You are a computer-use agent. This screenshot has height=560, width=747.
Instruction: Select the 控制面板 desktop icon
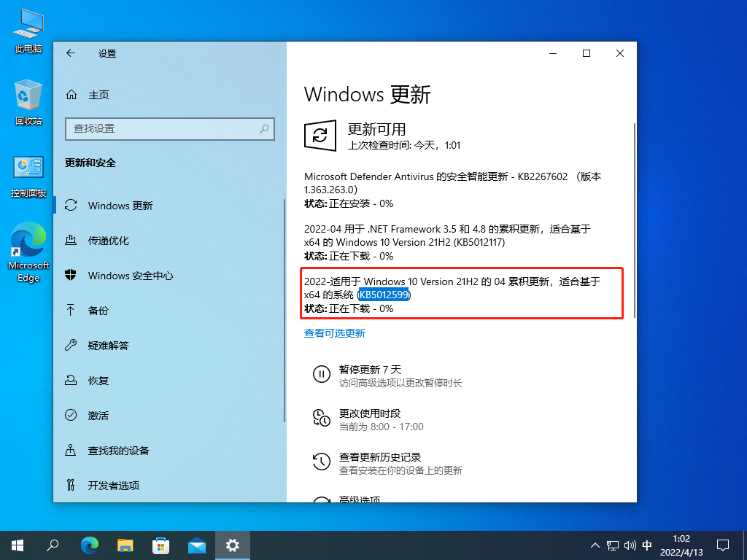point(28,176)
